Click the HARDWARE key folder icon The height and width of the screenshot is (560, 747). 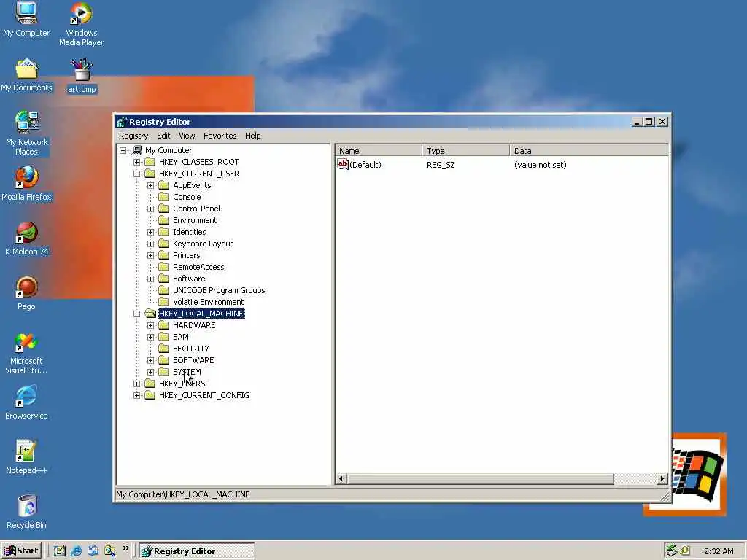(x=164, y=325)
